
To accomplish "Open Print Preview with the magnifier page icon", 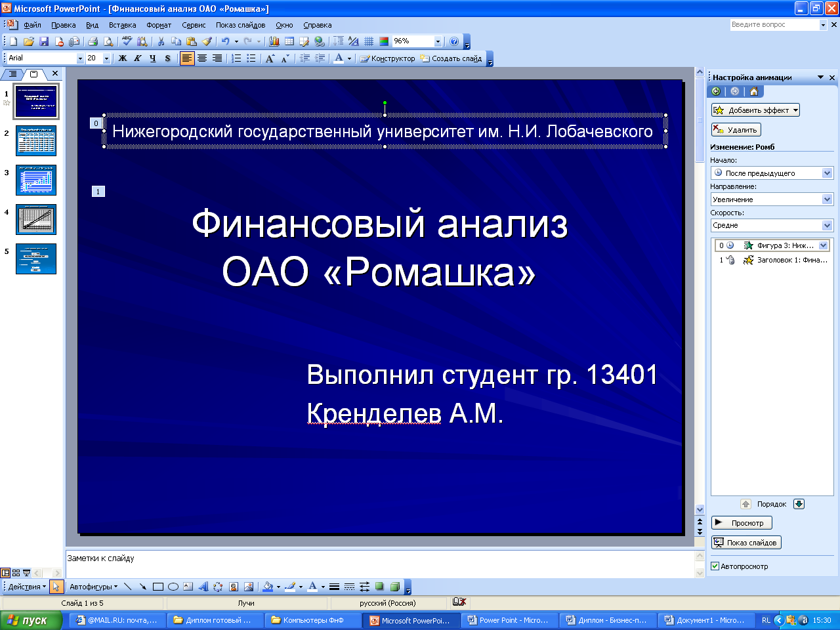I will (x=108, y=41).
